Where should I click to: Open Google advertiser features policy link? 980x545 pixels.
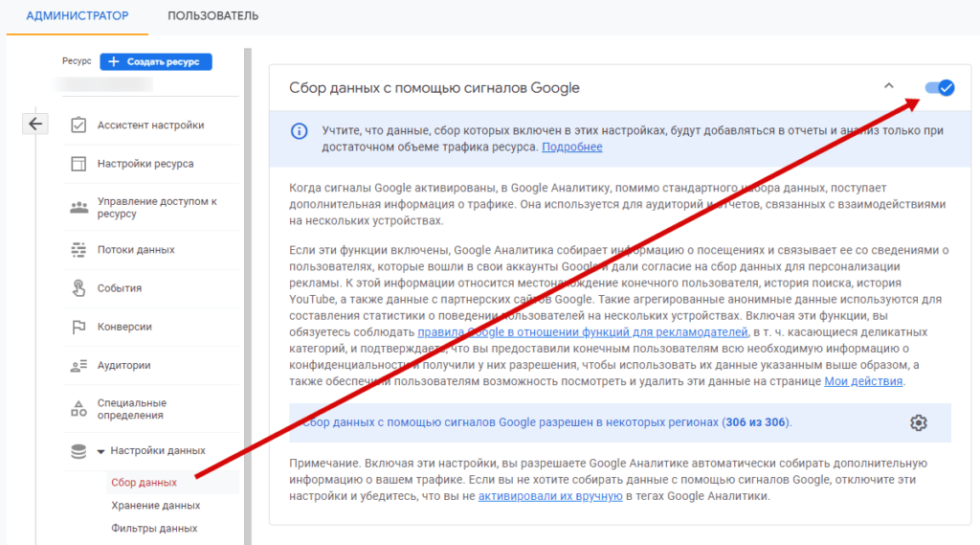(x=583, y=332)
